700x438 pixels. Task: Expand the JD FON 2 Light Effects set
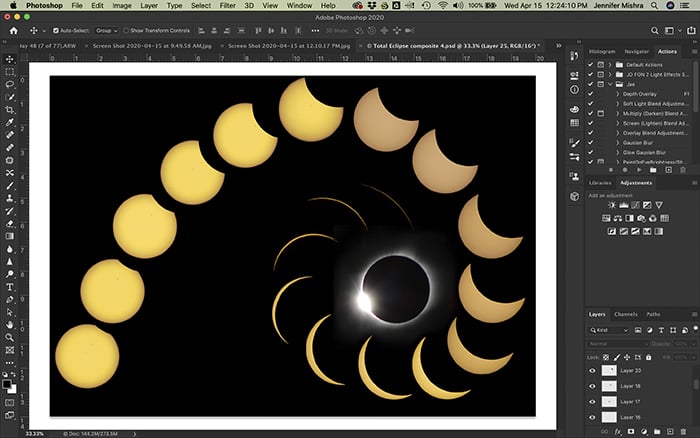point(610,75)
